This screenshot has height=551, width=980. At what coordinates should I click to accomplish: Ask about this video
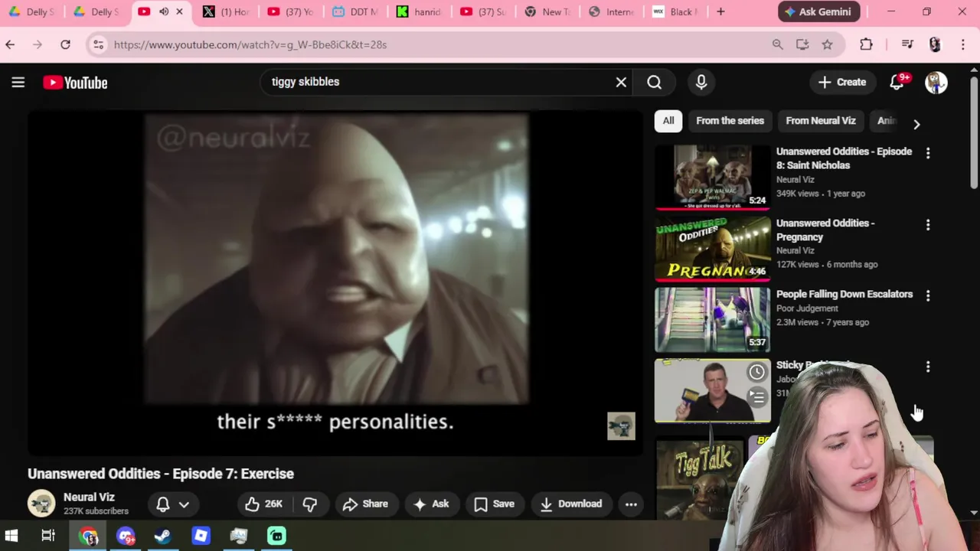tap(431, 504)
